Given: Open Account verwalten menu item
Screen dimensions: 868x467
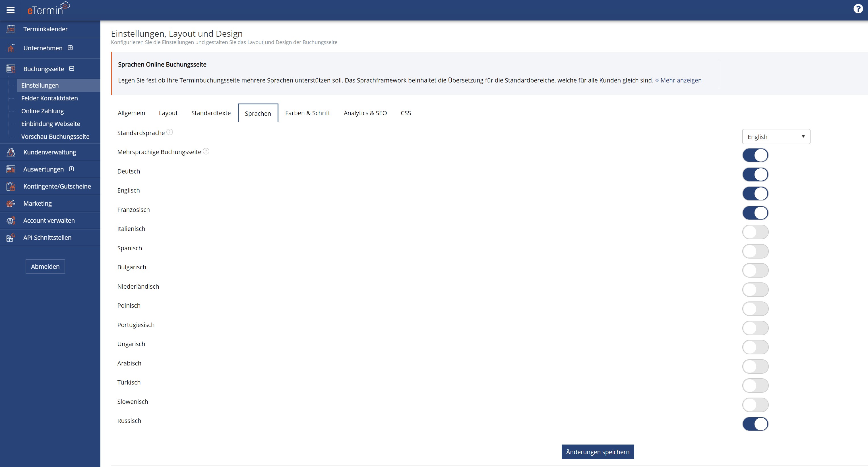Looking at the screenshot, I should pyautogui.click(x=50, y=220).
